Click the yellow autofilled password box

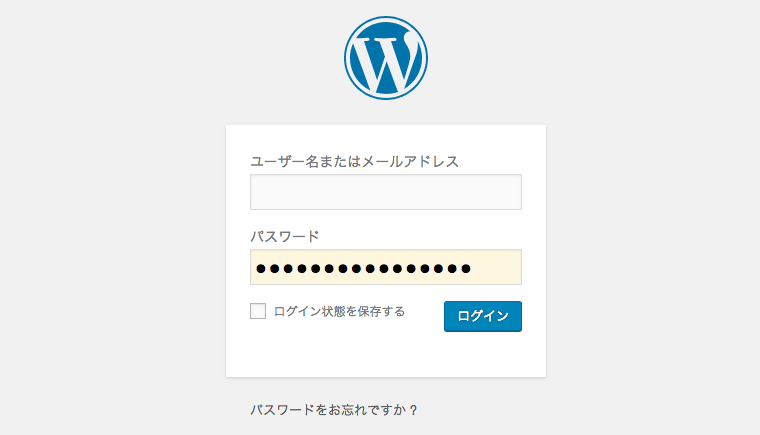386,267
